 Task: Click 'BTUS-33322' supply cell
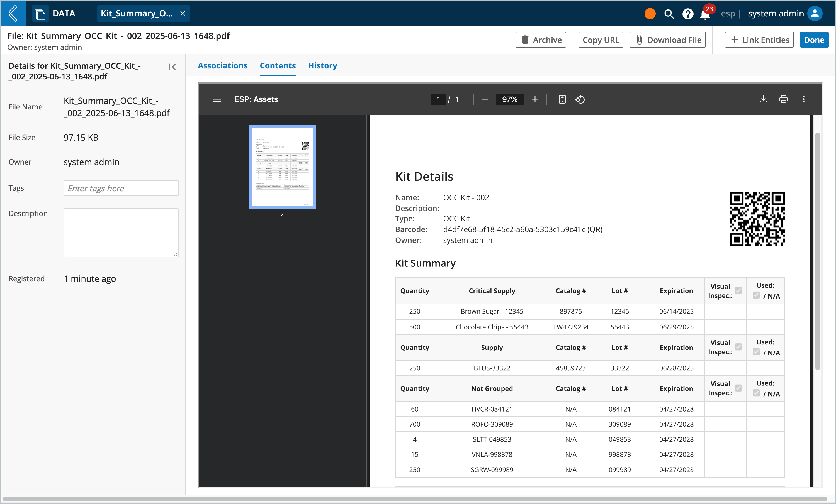[x=492, y=368]
